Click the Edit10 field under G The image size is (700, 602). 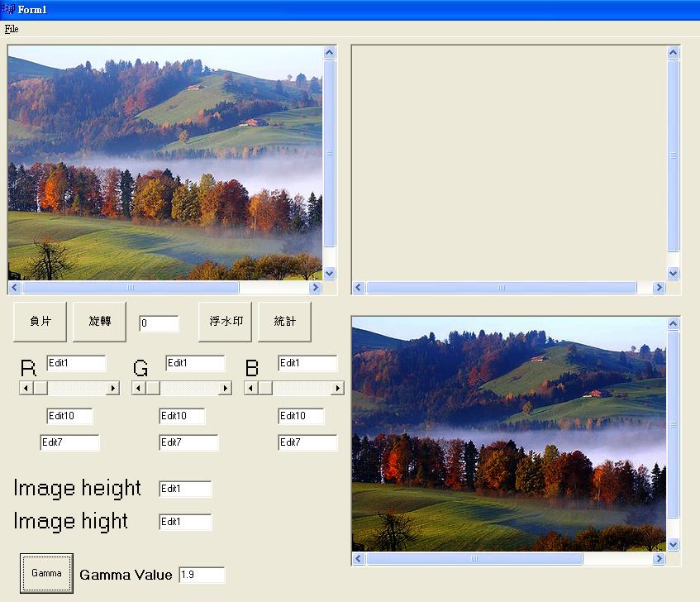182,416
